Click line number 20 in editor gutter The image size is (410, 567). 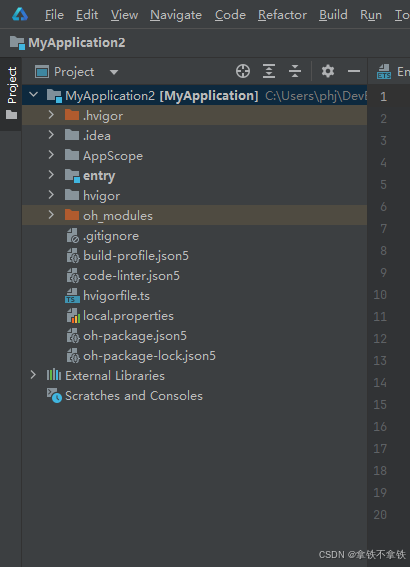[380, 514]
